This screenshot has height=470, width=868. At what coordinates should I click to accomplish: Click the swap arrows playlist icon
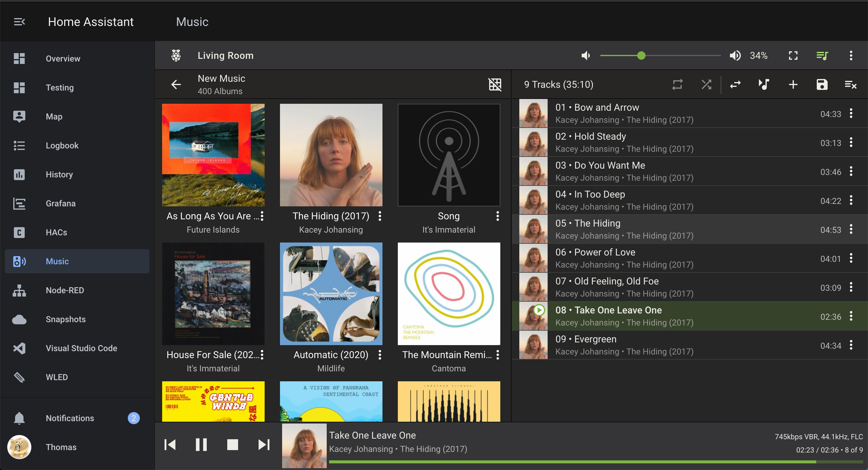(735, 84)
